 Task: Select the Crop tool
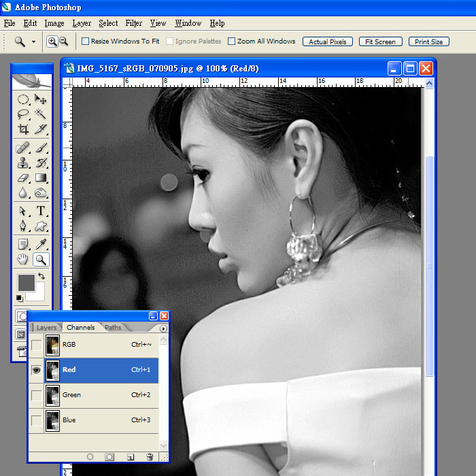point(23,129)
